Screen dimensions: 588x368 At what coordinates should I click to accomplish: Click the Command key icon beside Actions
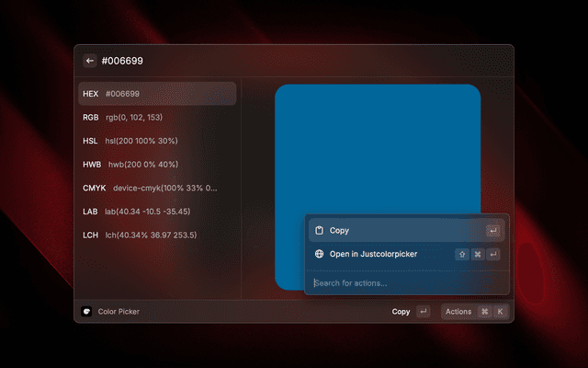(x=484, y=311)
